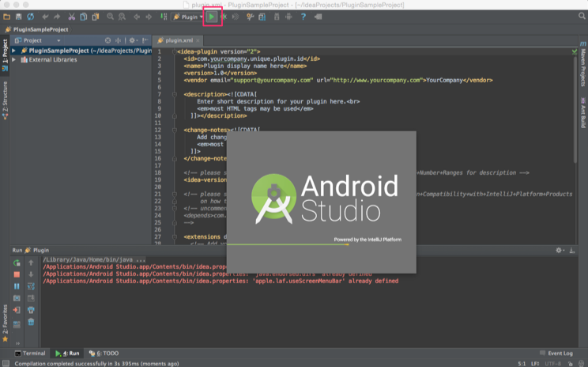
Task: Click the PluginSampleProject breadcrumb
Action: pyautogui.click(x=36, y=29)
